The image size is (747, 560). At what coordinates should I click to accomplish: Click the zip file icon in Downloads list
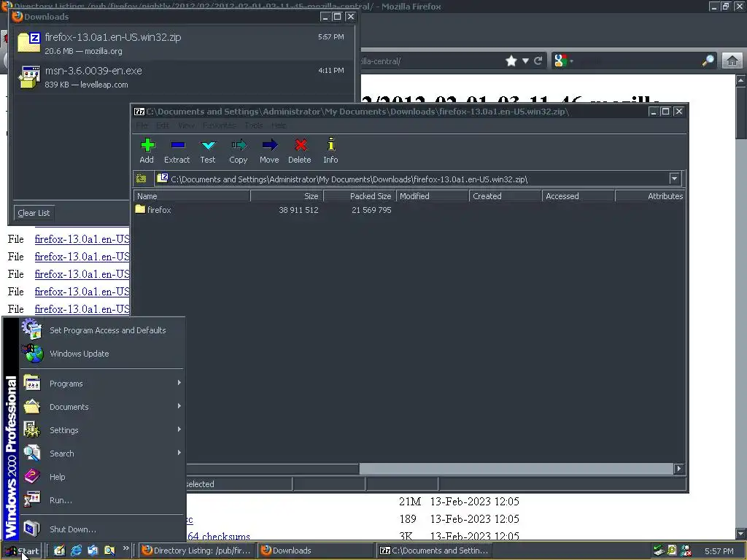(29, 42)
